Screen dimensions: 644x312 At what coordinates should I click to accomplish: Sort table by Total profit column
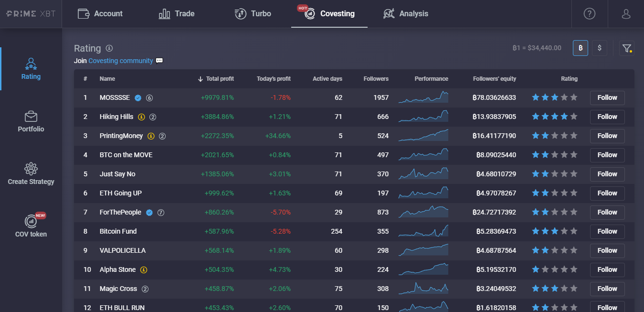pyautogui.click(x=220, y=79)
